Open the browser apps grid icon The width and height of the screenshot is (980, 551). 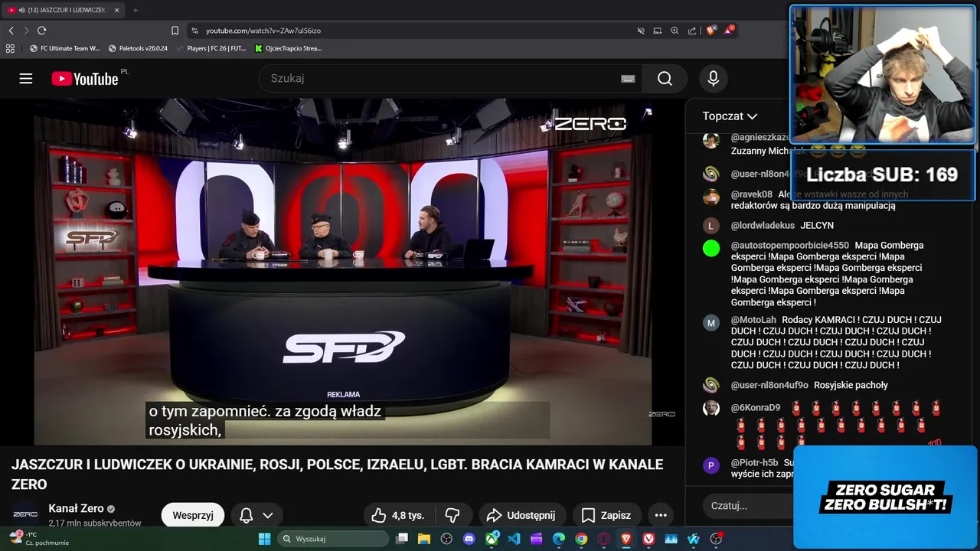[x=10, y=48]
